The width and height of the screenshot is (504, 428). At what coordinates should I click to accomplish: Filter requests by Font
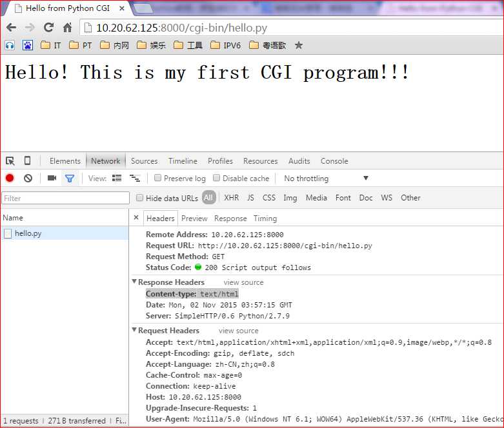pos(343,198)
